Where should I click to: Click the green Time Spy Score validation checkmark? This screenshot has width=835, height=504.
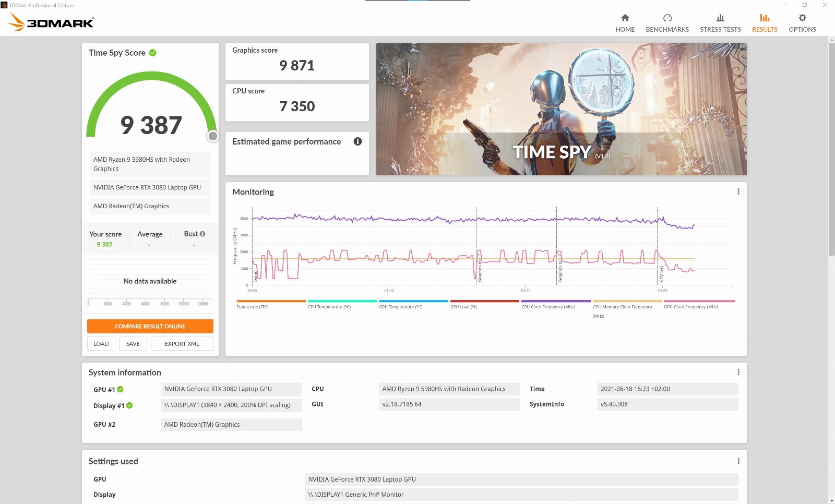(153, 53)
